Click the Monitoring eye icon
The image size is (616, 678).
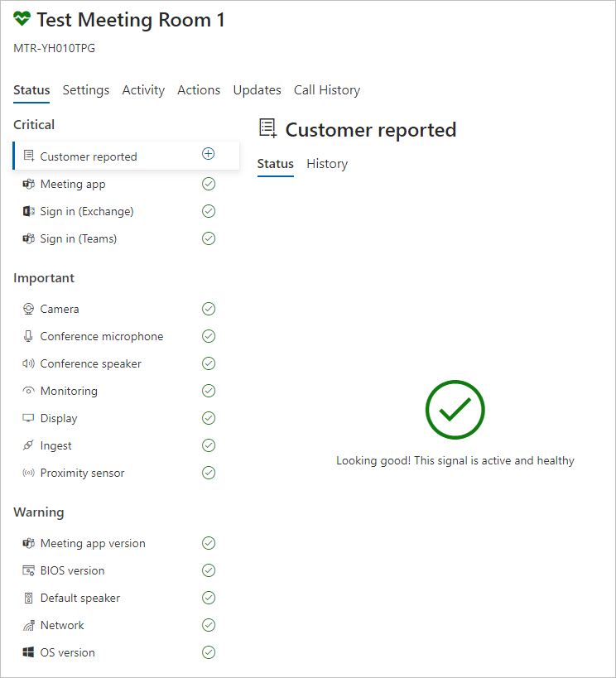tap(28, 391)
